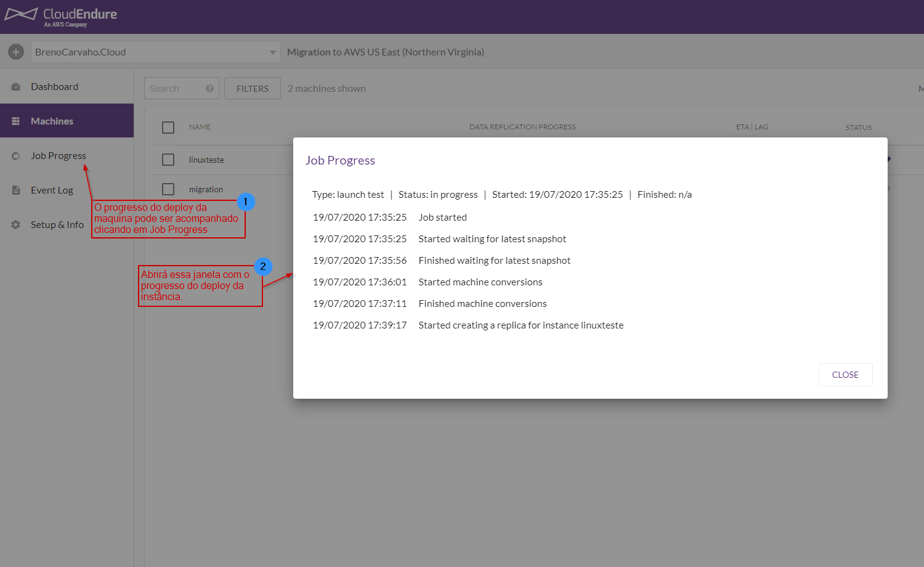Image resolution: width=924 pixels, height=567 pixels.
Task: Open the Dashboard menu item
Action: pos(54,87)
